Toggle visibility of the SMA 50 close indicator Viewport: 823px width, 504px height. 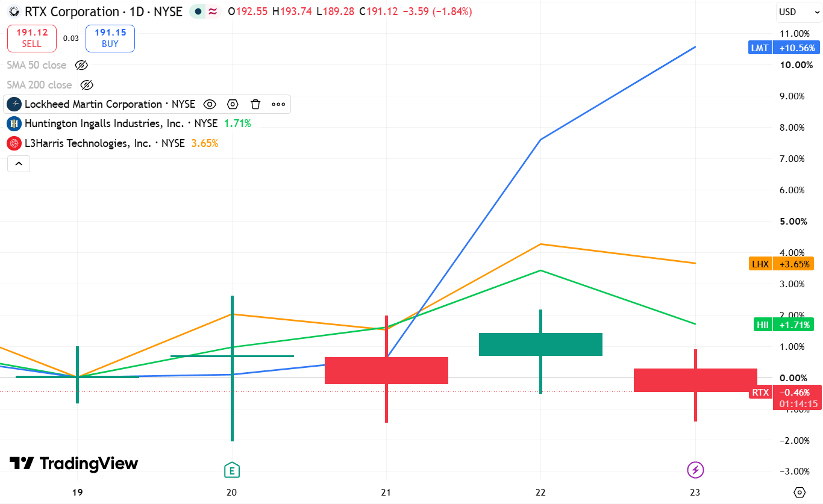(x=81, y=65)
